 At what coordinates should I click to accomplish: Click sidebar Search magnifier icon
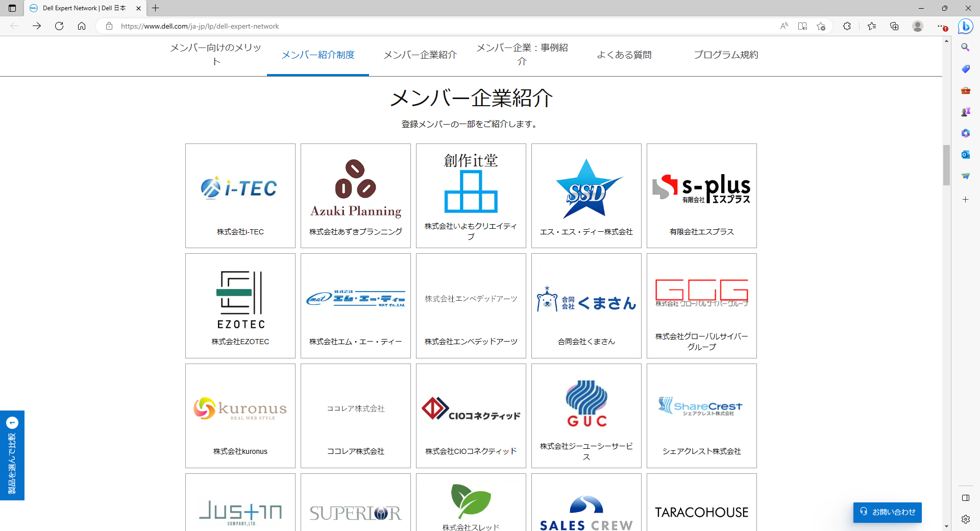click(965, 47)
